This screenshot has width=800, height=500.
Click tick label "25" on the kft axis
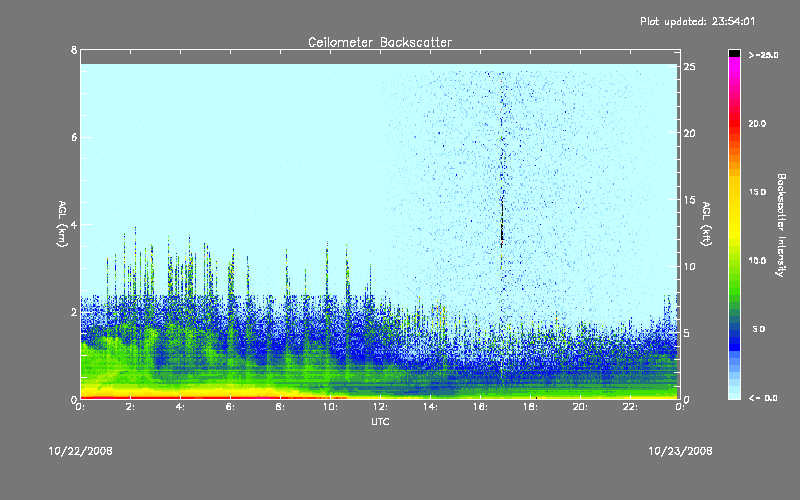coord(690,67)
